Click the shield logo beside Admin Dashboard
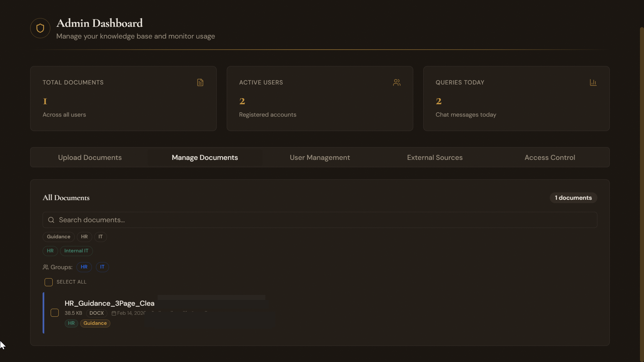 pyautogui.click(x=40, y=28)
